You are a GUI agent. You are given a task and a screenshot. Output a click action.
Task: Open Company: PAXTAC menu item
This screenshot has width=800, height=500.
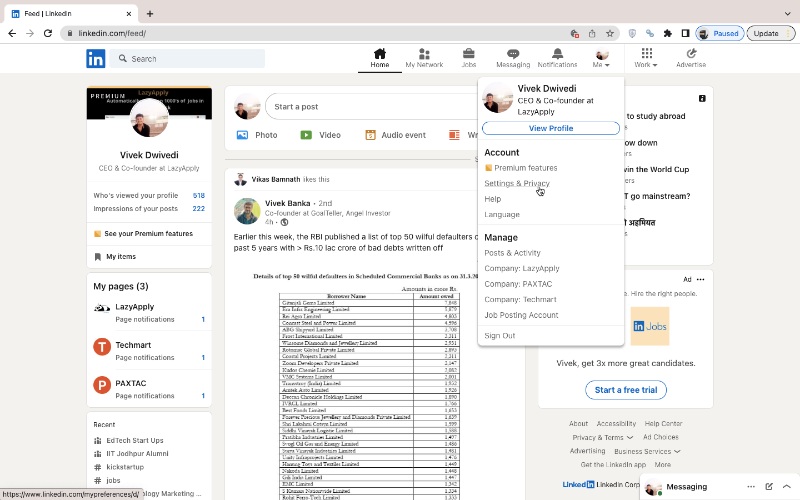point(518,284)
